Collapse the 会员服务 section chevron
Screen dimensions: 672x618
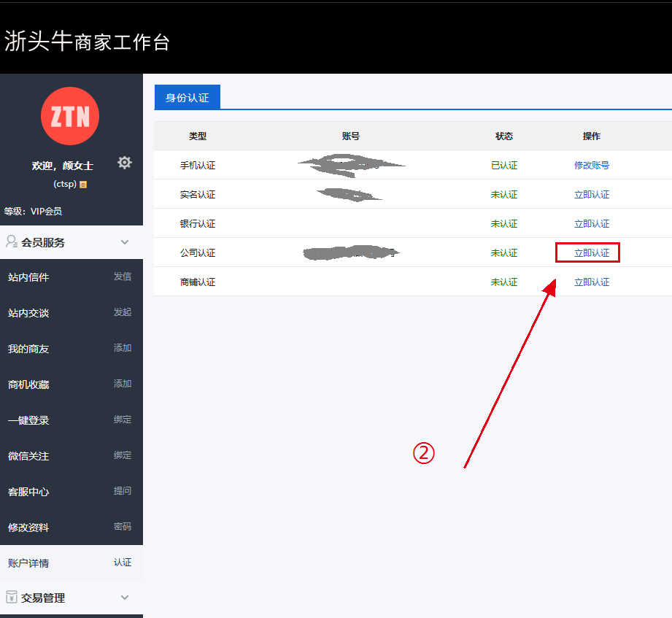pyautogui.click(x=125, y=242)
